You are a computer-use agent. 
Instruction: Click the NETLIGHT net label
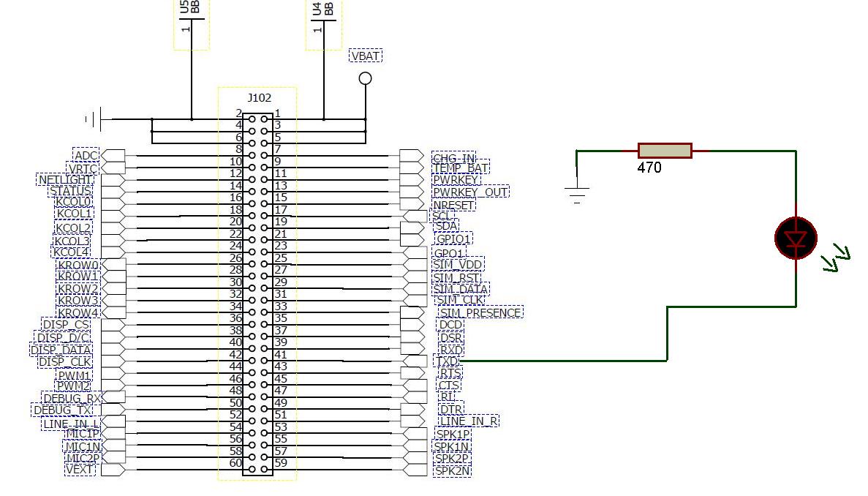(x=65, y=180)
